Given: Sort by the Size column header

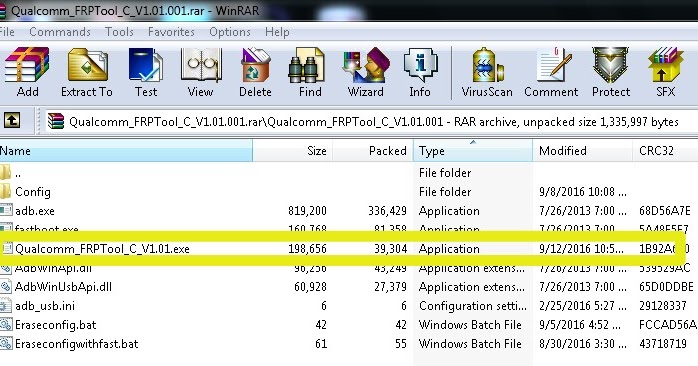Looking at the screenshot, I should pyautogui.click(x=292, y=150).
